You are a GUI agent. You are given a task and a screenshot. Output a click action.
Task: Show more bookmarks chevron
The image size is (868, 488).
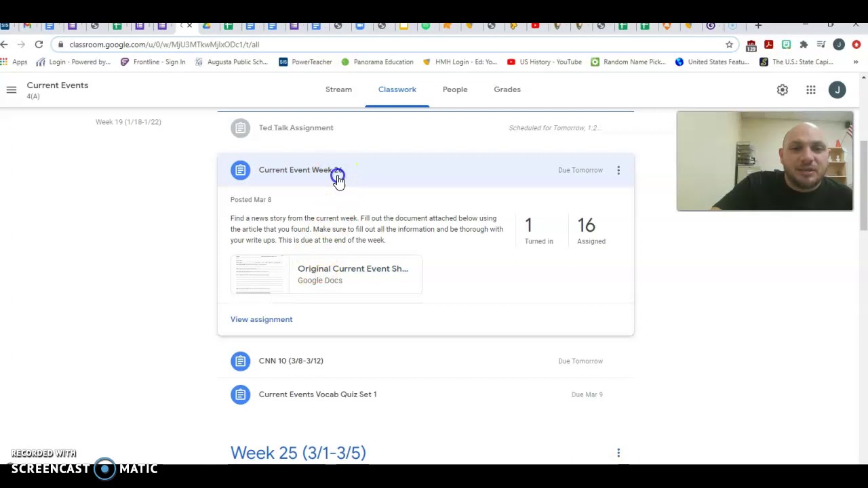tap(856, 62)
